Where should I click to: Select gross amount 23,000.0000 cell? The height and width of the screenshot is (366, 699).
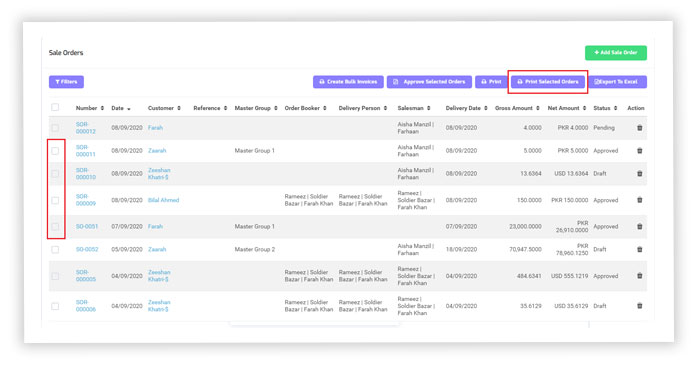tap(525, 226)
